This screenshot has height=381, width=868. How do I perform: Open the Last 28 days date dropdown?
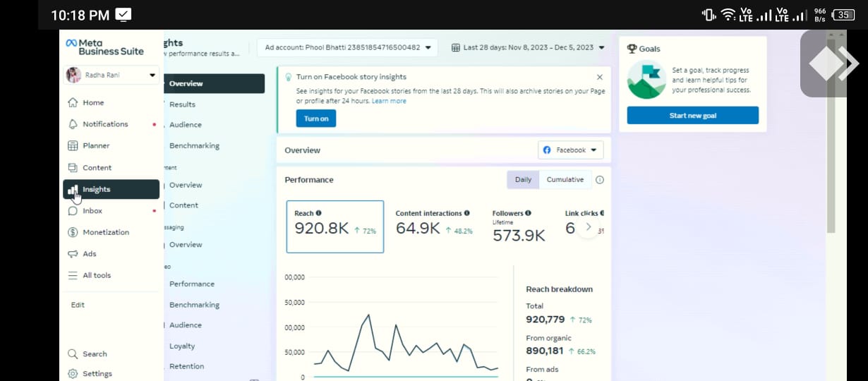click(x=529, y=48)
